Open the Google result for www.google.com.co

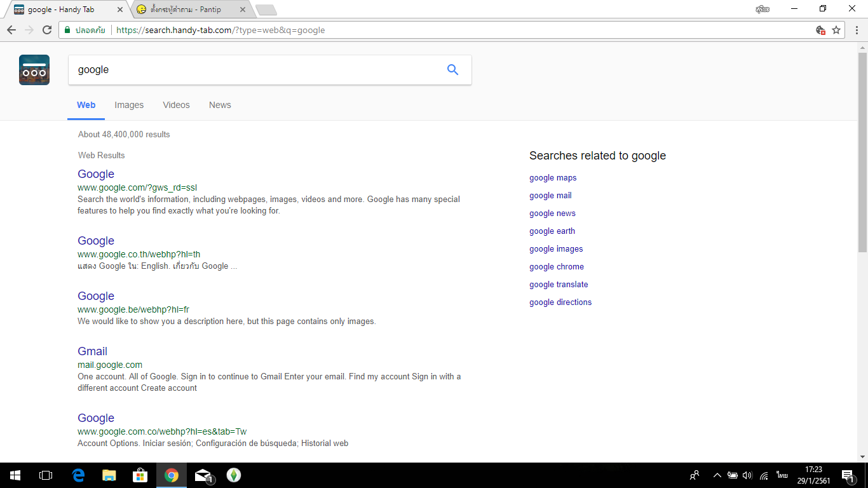pyautogui.click(x=96, y=418)
